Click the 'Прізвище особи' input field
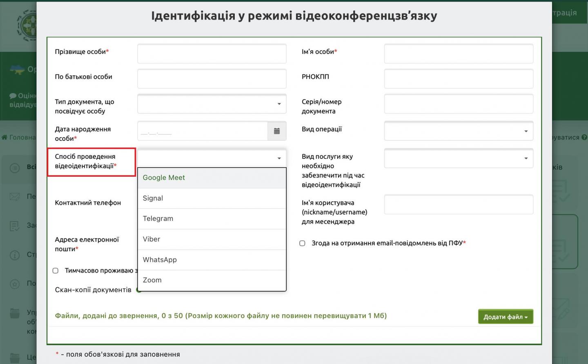The image size is (588, 364). click(212, 54)
